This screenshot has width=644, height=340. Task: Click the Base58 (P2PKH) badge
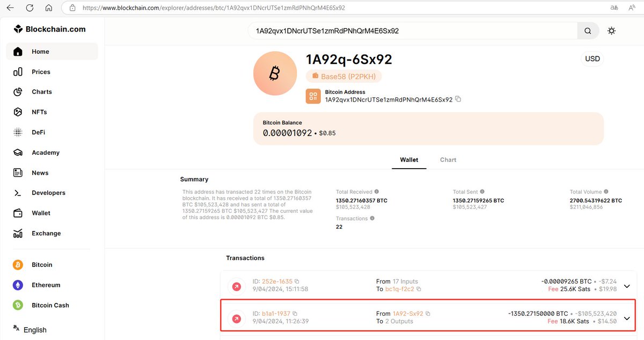click(343, 76)
